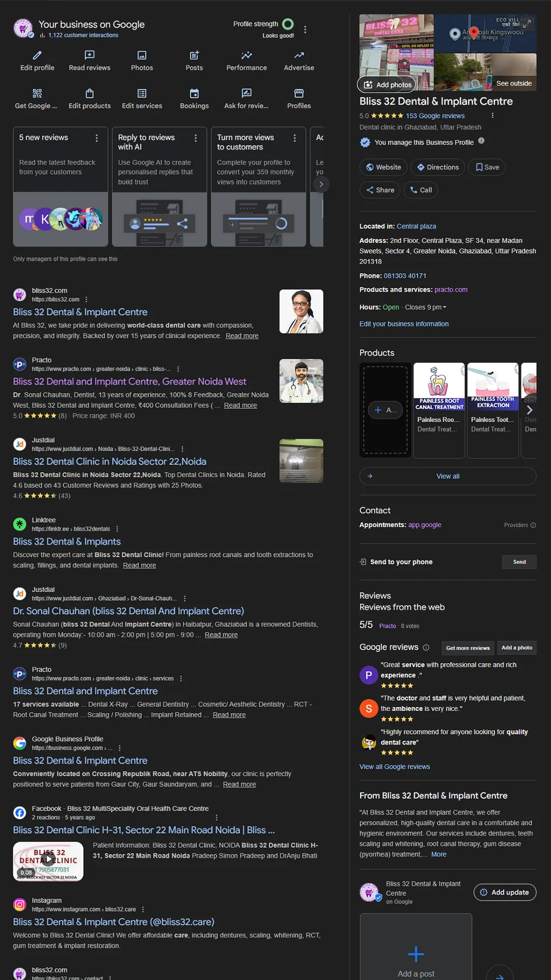Open 153 Google reviews link
The width and height of the screenshot is (551, 980).
(435, 116)
